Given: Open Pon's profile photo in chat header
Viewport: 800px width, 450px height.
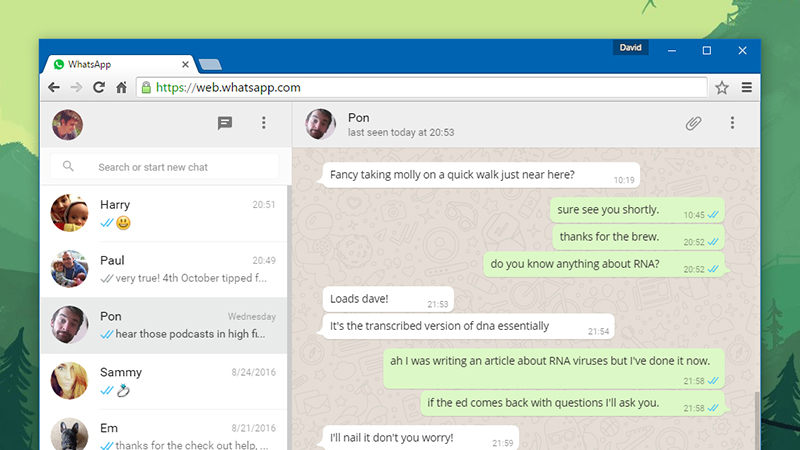Looking at the screenshot, I should 320,124.
